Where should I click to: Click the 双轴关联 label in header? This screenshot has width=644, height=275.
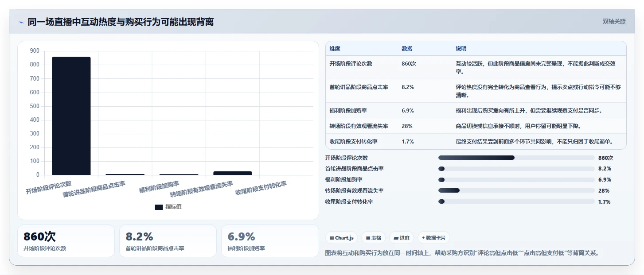click(x=614, y=21)
